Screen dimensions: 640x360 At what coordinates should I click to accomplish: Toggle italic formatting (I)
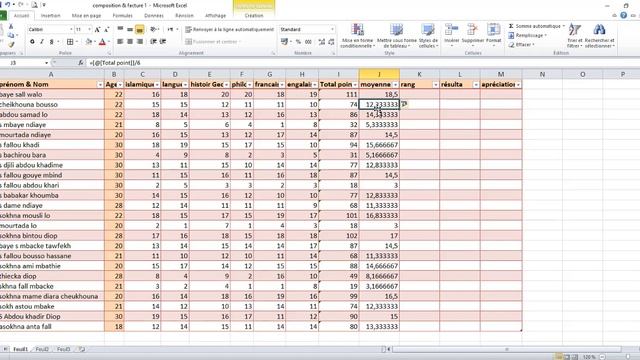coord(42,42)
